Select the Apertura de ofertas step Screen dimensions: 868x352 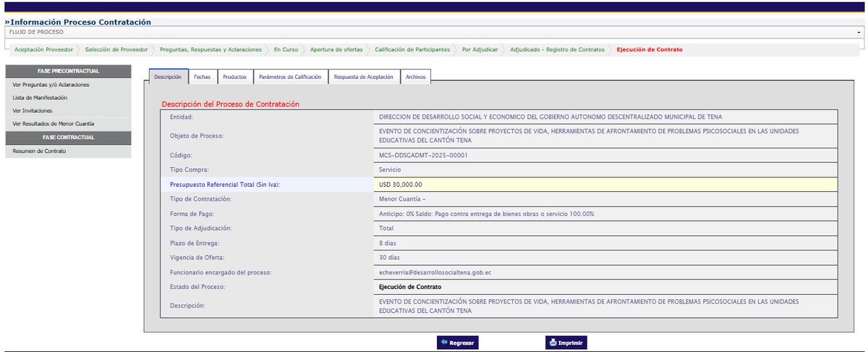(x=336, y=49)
